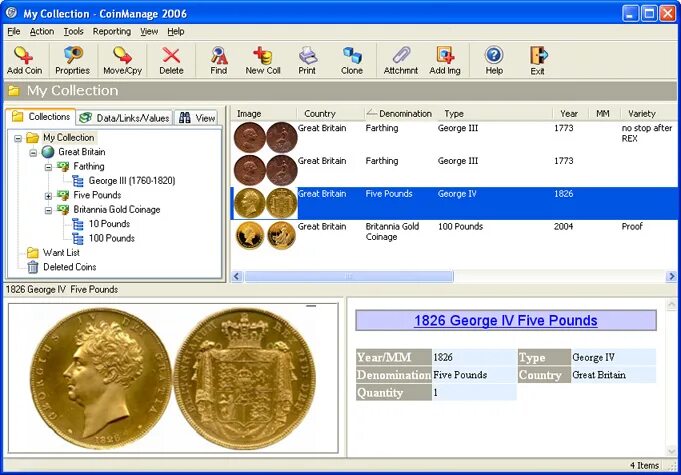Click the coin list scroll-right arrow

pyautogui.click(x=671, y=276)
